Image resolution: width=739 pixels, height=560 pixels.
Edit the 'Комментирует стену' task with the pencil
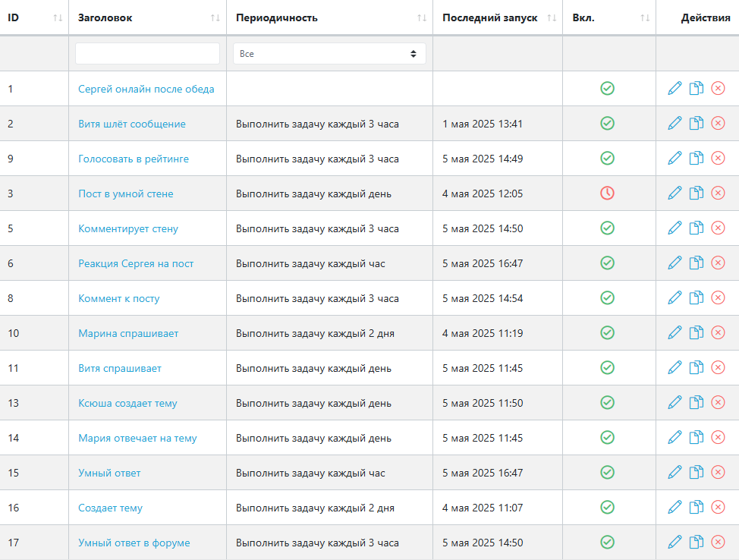675,228
